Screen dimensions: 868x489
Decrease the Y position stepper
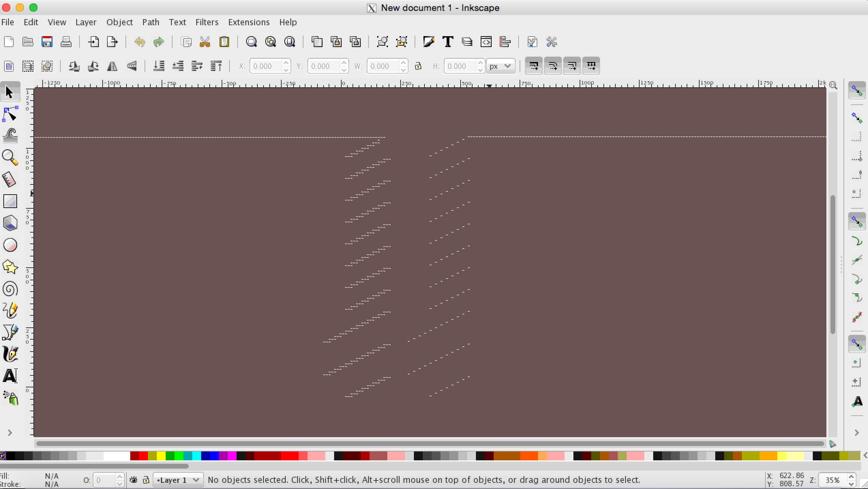point(344,70)
